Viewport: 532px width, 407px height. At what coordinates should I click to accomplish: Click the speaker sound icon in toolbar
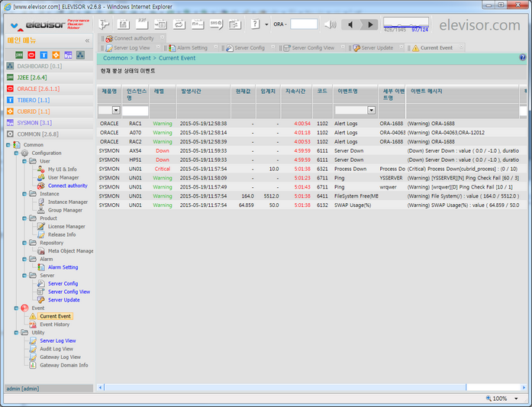pyautogui.click(x=330, y=24)
